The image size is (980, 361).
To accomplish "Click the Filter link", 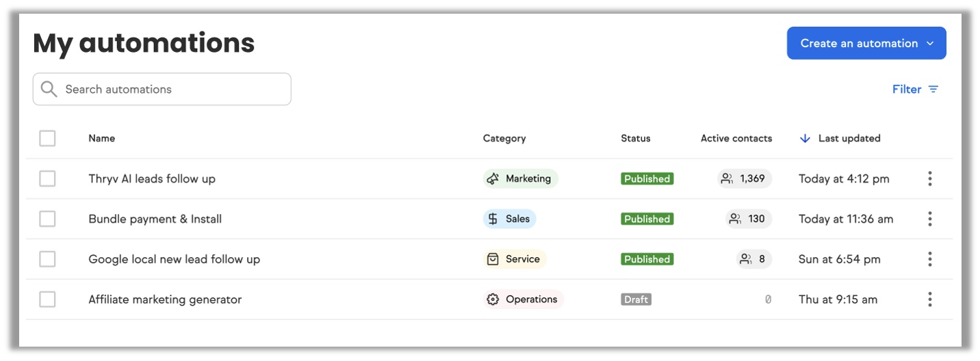I will click(907, 90).
